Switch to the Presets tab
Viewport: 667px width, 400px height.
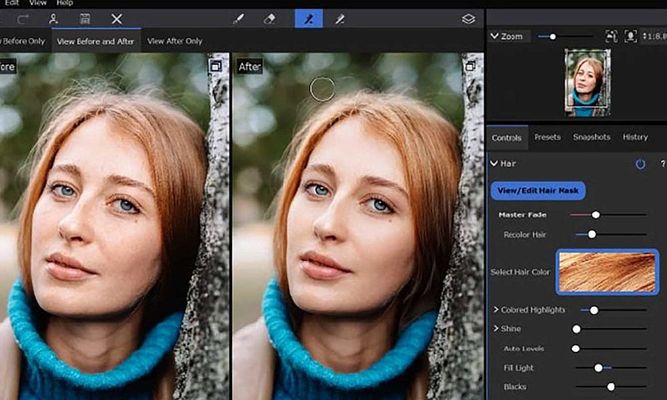pos(547,137)
